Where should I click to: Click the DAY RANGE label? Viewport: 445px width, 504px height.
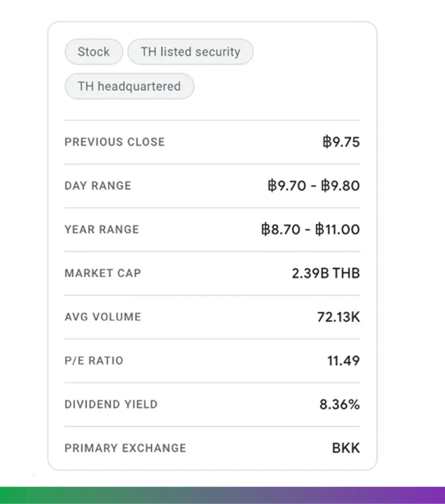[98, 186]
